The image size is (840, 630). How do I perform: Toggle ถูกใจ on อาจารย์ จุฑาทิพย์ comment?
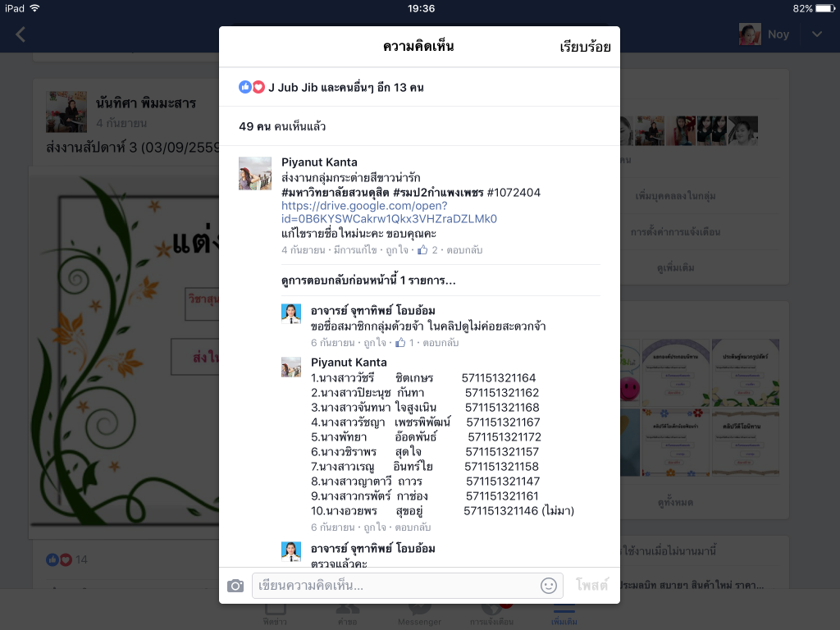click(x=375, y=343)
